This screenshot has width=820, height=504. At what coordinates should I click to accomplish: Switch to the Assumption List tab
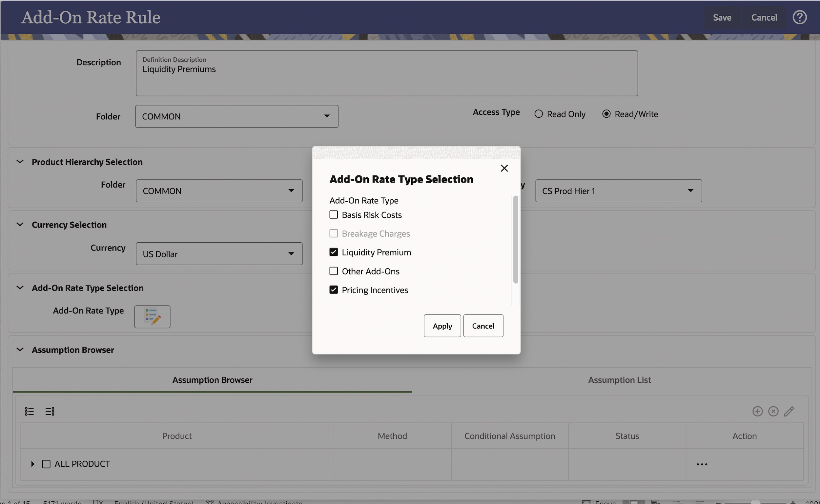[619, 380]
